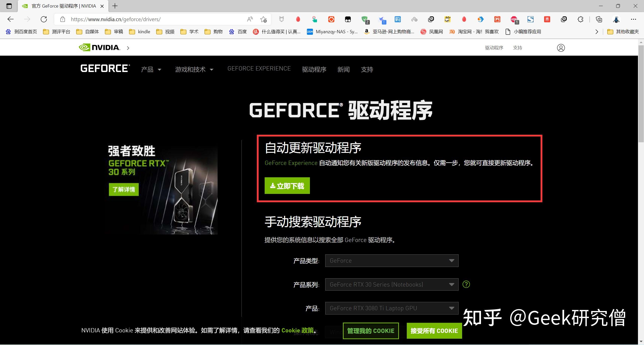Open the orange circular-arrow extension icon
This screenshot has width=644, height=345.
[331, 19]
